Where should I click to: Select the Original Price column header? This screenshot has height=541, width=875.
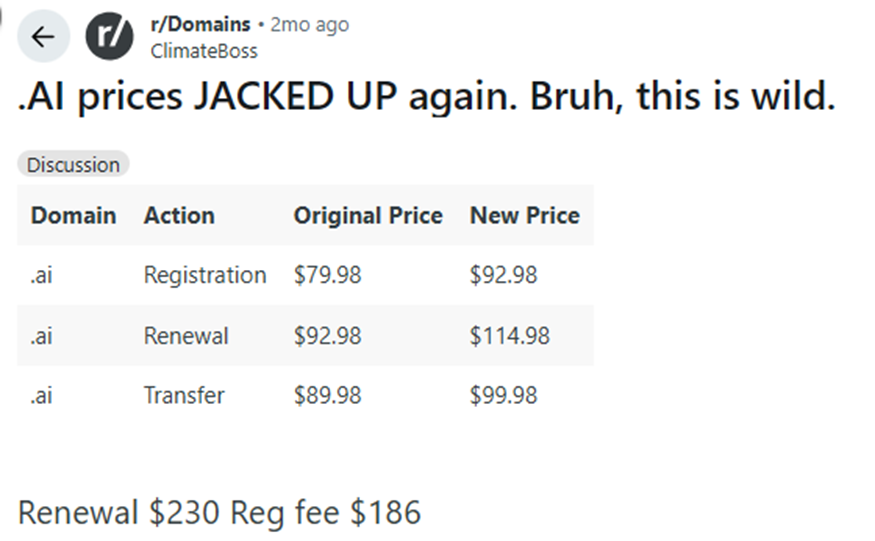tap(367, 216)
